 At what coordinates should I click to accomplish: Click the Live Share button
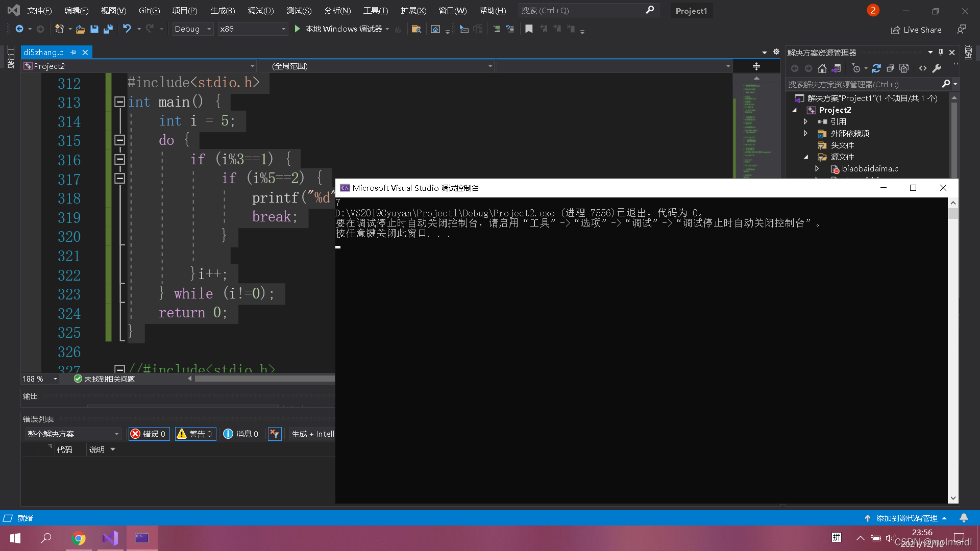click(916, 30)
